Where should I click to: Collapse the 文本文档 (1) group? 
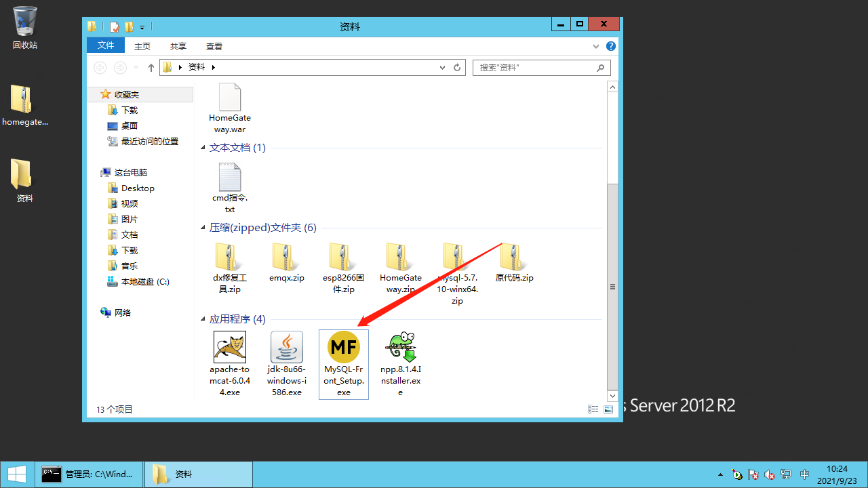point(204,148)
